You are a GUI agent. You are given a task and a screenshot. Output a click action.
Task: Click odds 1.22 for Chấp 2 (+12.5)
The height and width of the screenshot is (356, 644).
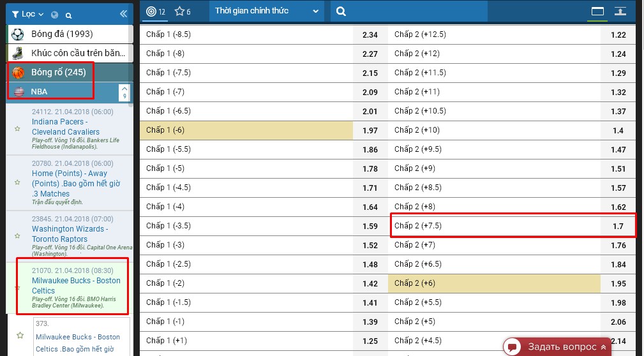coord(618,35)
